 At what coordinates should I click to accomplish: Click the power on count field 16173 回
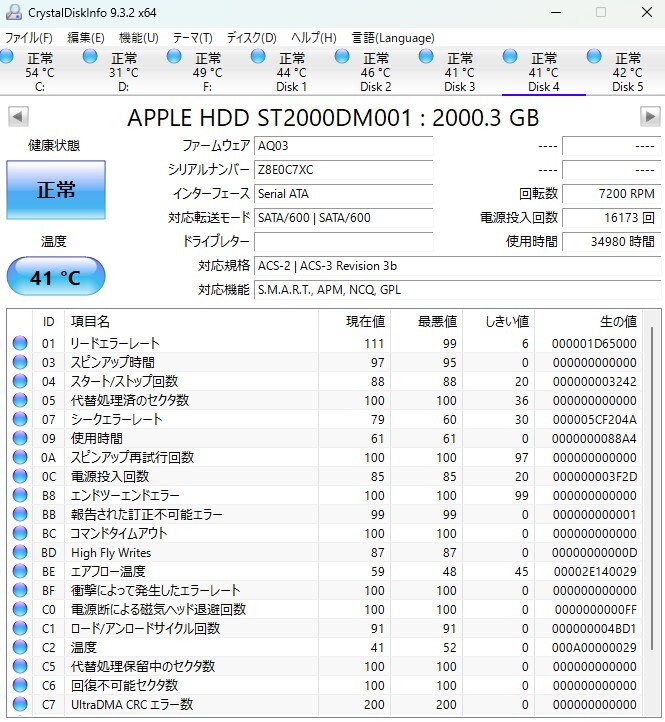(612, 218)
